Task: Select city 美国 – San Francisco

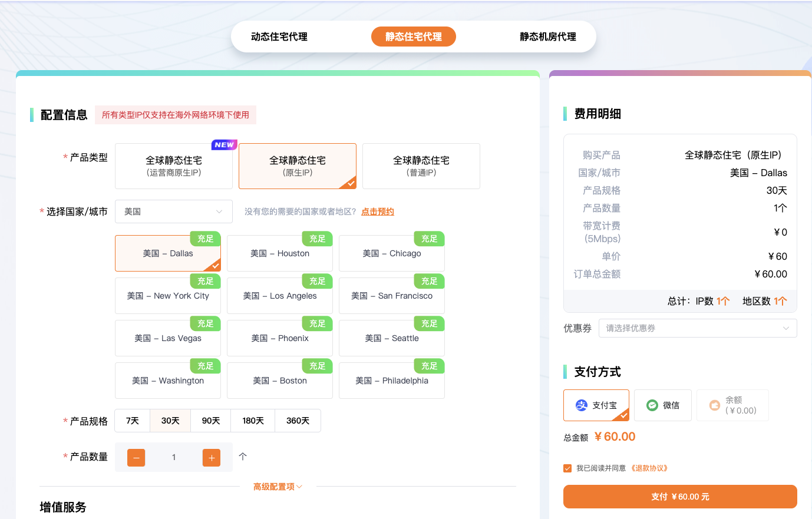Action: click(392, 296)
